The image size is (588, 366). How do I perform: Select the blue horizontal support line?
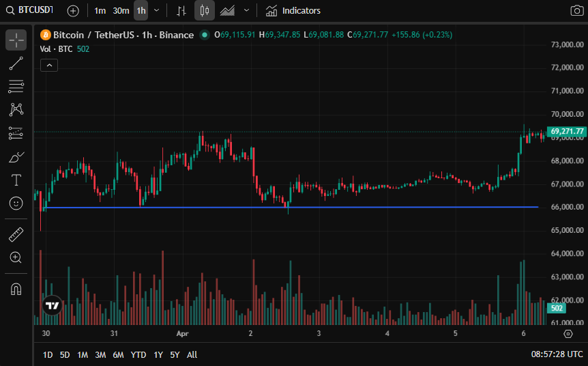coord(291,207)
